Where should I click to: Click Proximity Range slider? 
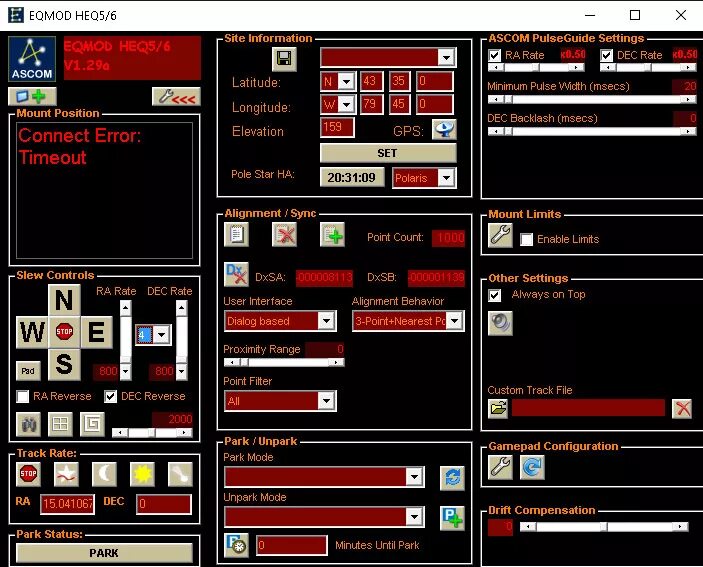click(x=284, y=362)
